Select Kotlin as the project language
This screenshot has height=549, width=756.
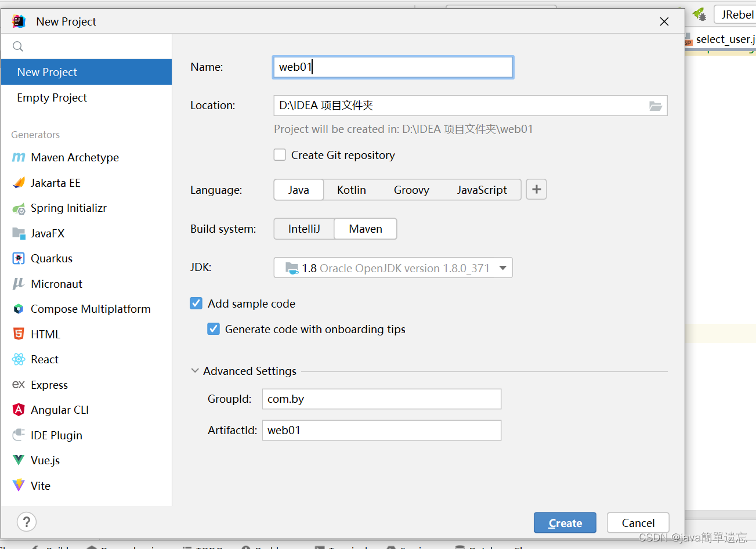pyautogui.click(x=351, y=189)
